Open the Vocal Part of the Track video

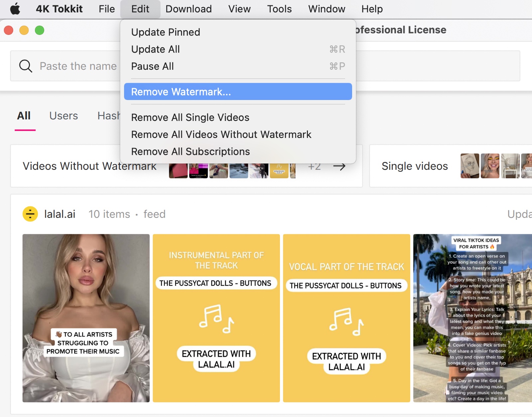[x=346, y=318]
